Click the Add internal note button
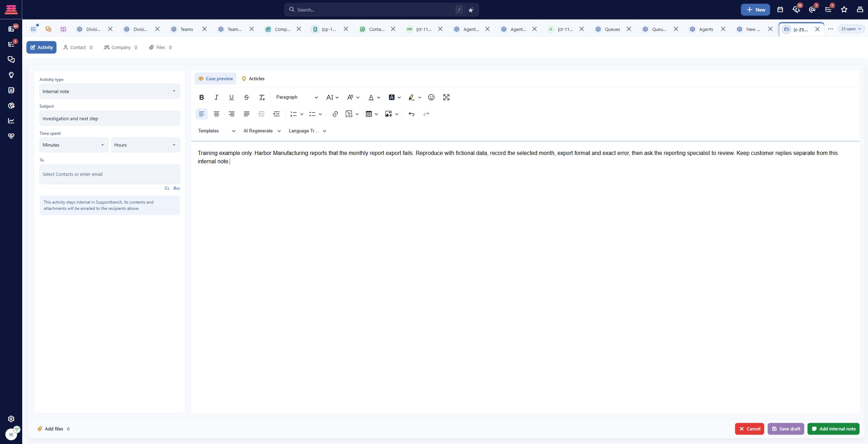This screenshot has width=868, height=444. [833, 429]
